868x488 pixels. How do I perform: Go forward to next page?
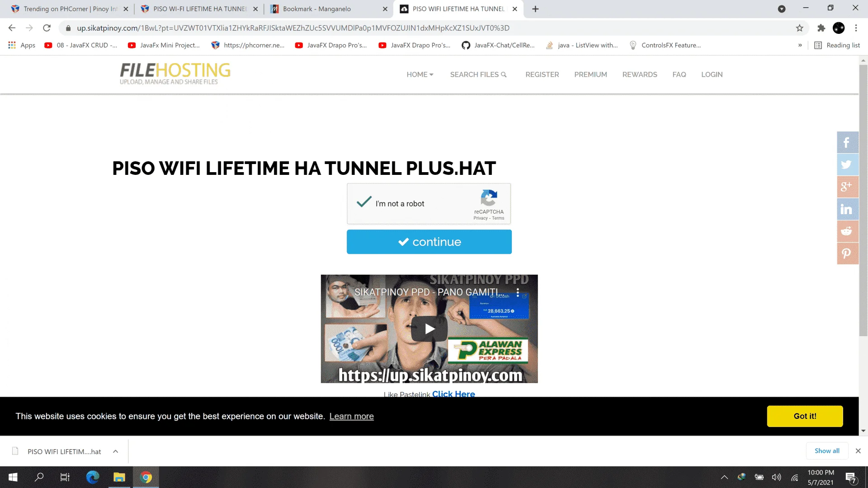point(29,28)
